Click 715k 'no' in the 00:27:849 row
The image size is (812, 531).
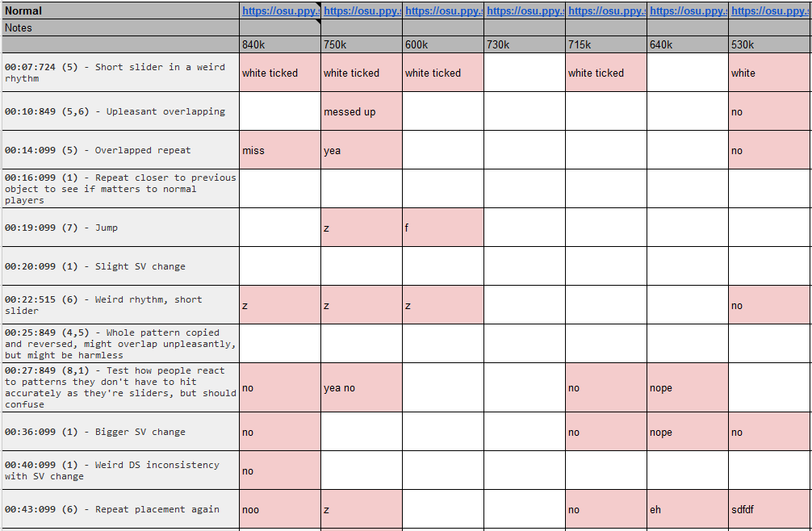click(606, 387)
